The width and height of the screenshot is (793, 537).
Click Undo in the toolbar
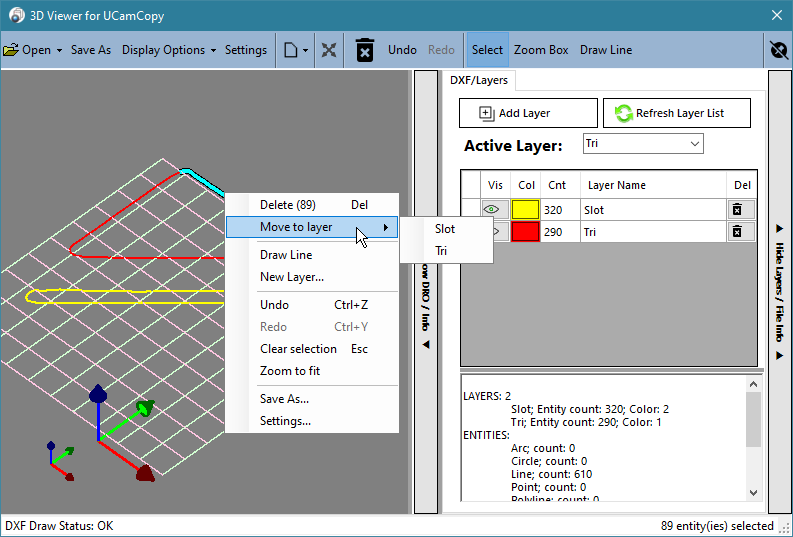(402, 50)
